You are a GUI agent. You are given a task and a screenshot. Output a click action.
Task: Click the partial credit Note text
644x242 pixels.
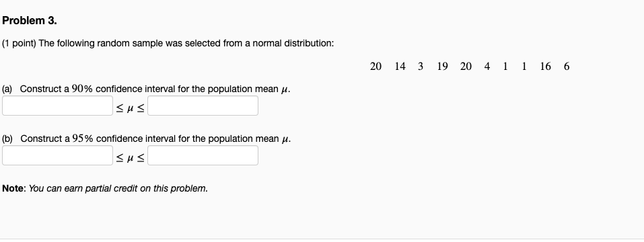(105, 189)
